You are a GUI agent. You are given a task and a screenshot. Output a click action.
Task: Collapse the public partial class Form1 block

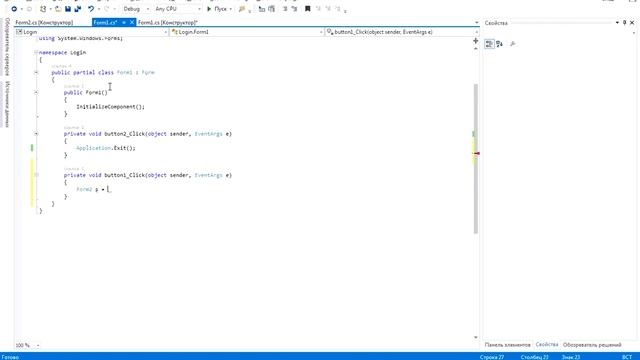click(x=36, y=72)
